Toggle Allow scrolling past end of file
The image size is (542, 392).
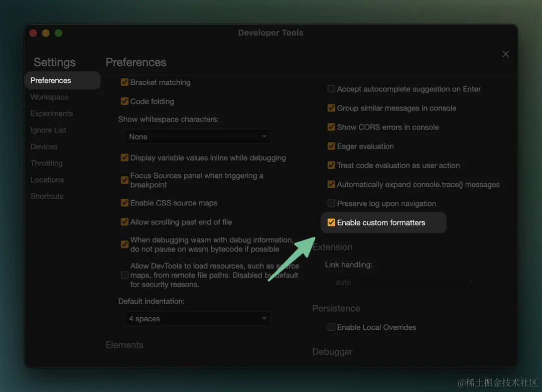124,222
